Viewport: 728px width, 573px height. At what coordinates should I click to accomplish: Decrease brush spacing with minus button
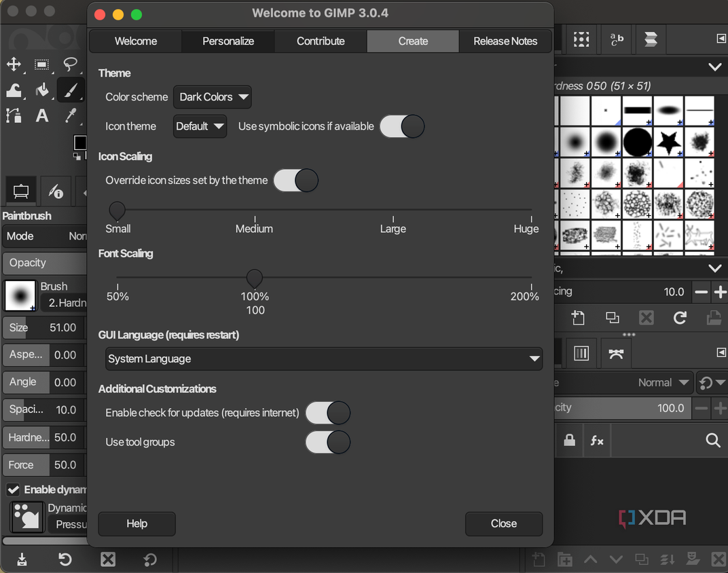click(x=702, y=292)
